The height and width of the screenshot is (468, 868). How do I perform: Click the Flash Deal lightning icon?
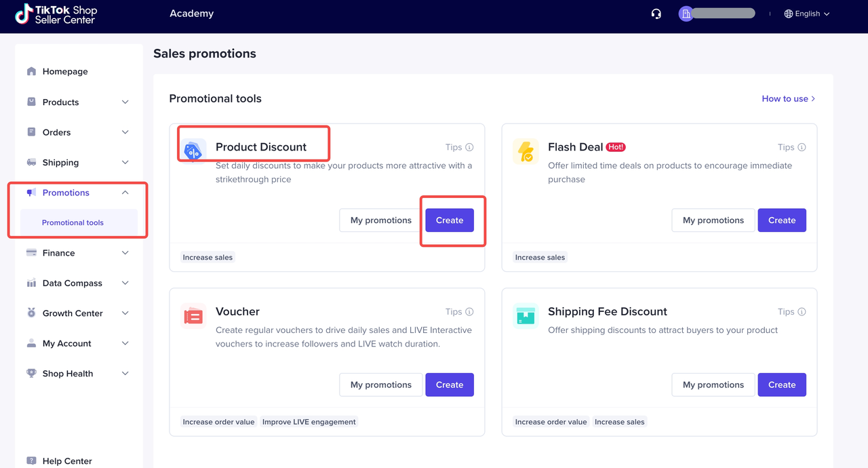click(526, 151)
